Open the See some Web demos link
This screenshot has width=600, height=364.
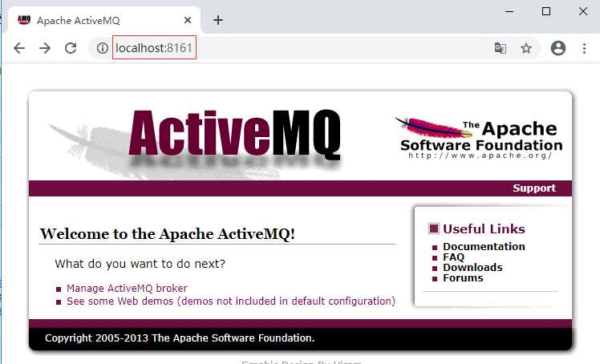tap(231, 301)
